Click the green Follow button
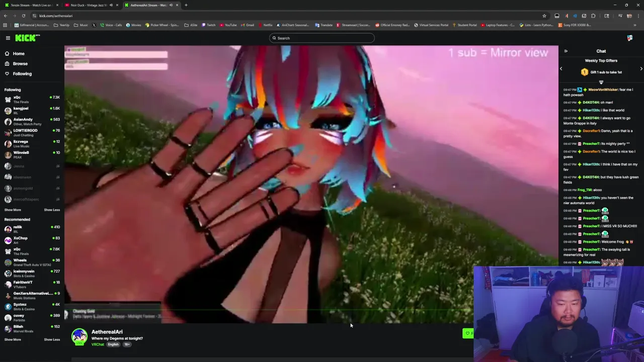 click(x=468, y=333)
